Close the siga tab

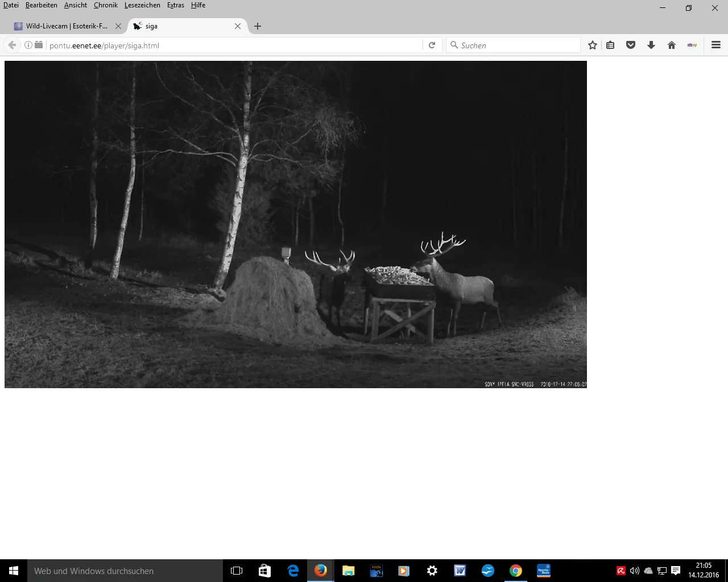(x=238, y=26)
